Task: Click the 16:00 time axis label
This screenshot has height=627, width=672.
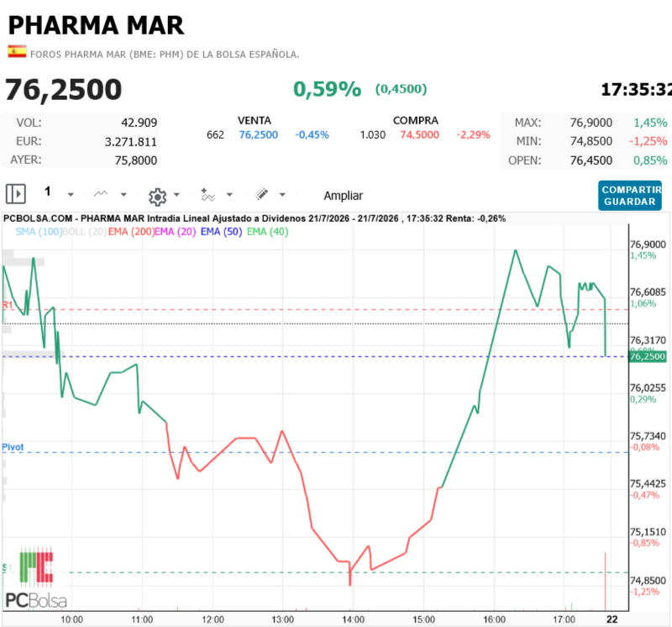Action: point(494,619)
